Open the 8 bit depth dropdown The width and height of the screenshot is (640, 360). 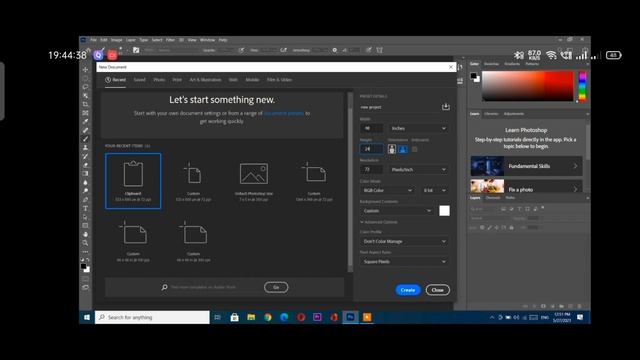click(x=434, y=190)
